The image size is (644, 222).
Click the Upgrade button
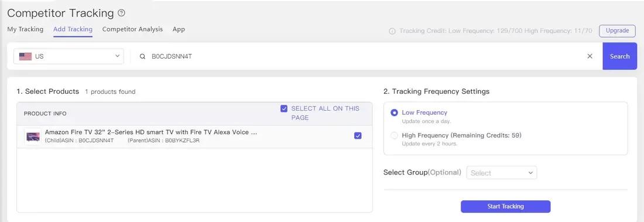pos(617,31)
